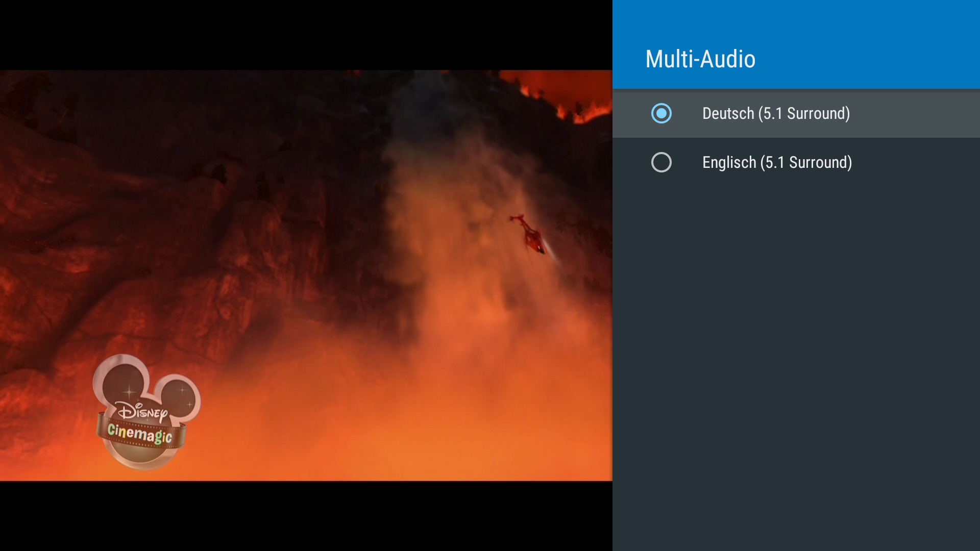Viewport: 980px width, 551px height.
Task: Click the Multi-Audio panel title
Action: [700, 59]
